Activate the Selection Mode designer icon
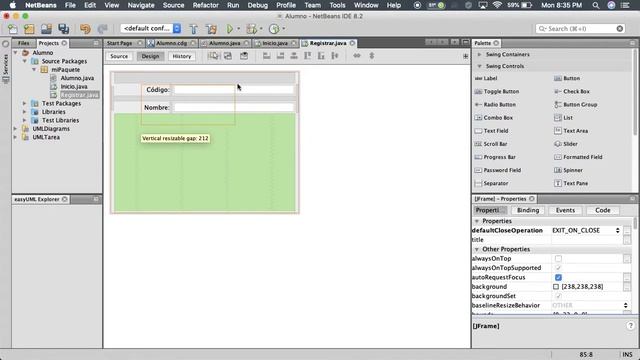640x360 pixels. click(x=213, y=56)
